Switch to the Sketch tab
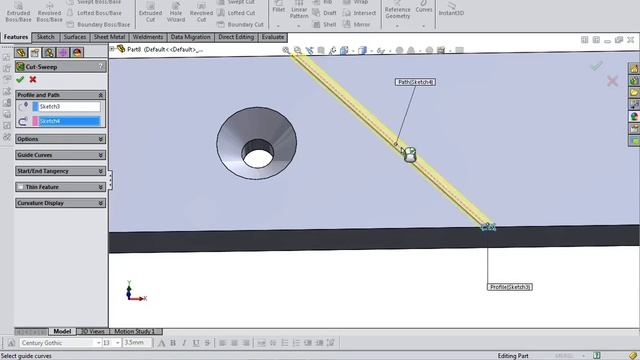Image resolution: width=640 pixels, height=360 pixels. point(45,37)
